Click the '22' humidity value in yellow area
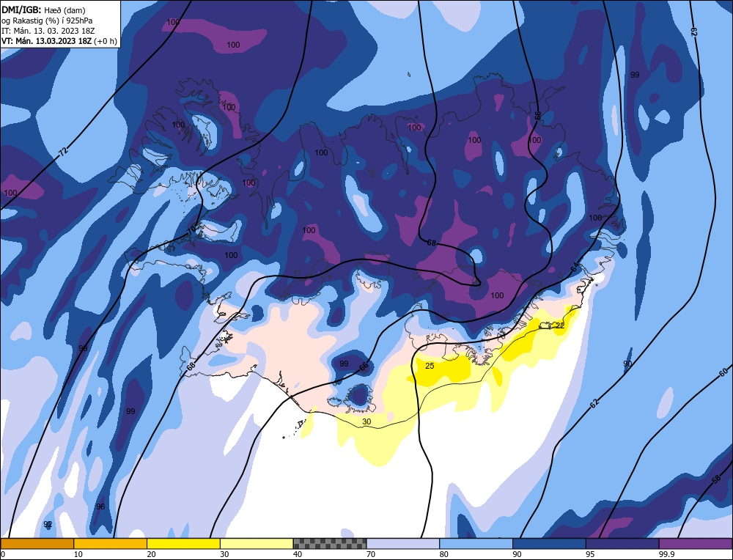 (x=560, y=325)
